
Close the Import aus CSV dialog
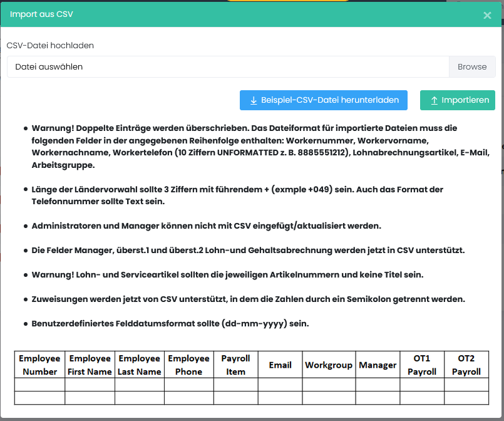coord(487,15)
